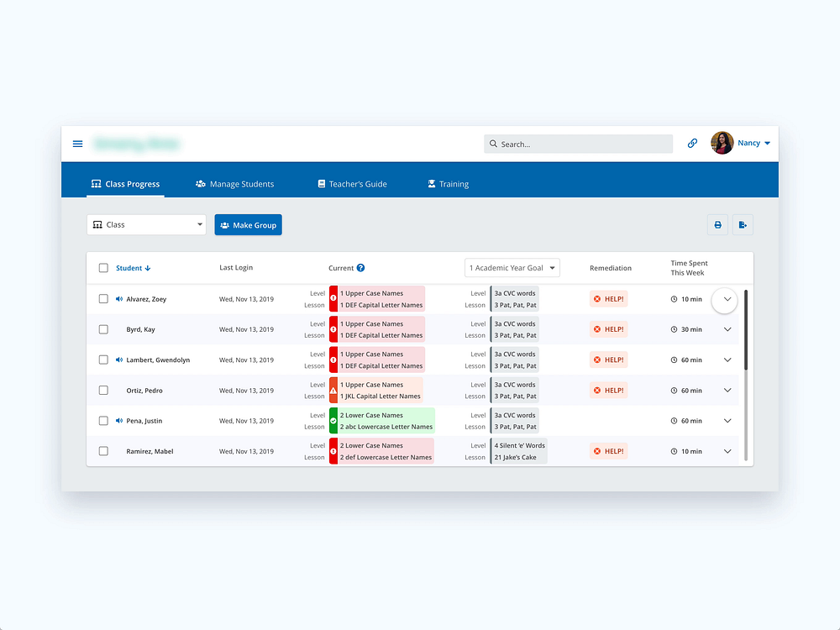Screen dimensions: 840x630
Task: Click speaker icon next to Pena, Justin
Action: [x=119, y=421]
